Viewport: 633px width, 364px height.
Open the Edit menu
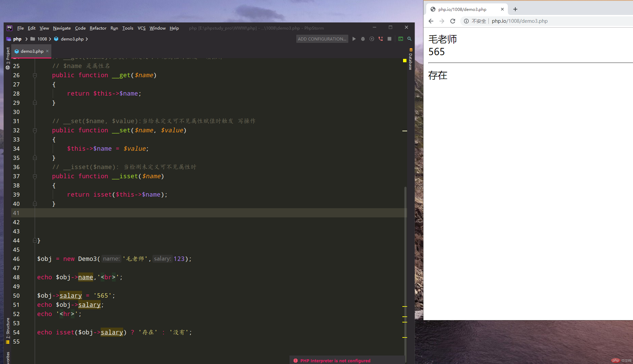click(x=32, y=28)
